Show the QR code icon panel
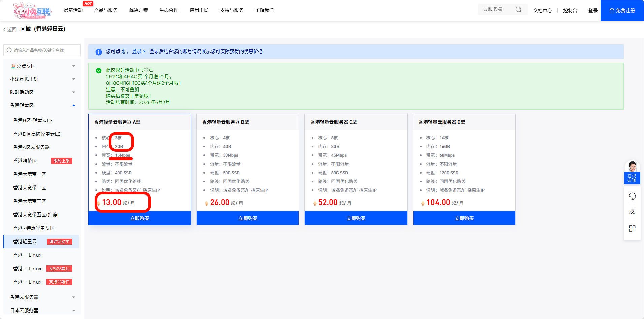 [x=632, y=228]
